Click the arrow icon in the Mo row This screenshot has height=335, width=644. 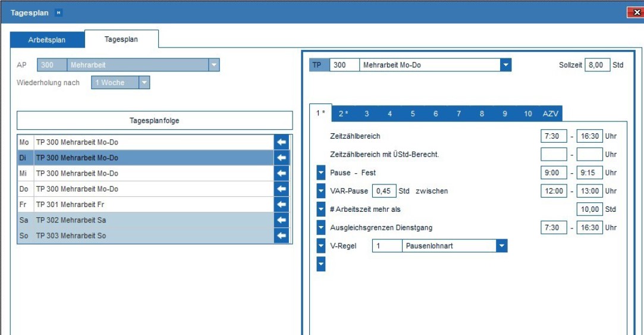(x=282, y=143)
